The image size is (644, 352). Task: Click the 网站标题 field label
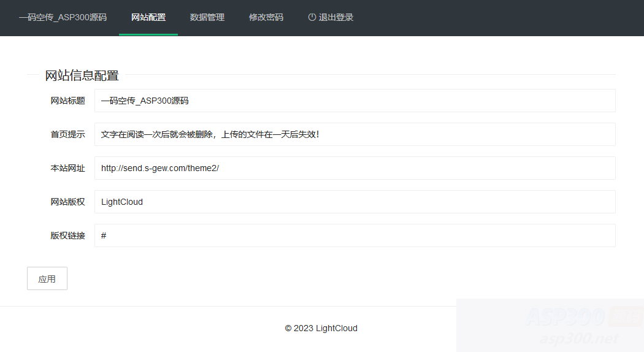click(67, 101)
